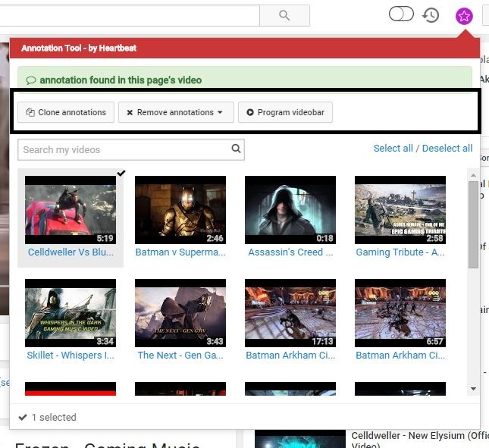Select the Batman v Superma... thumbnail

pos(180,210)
